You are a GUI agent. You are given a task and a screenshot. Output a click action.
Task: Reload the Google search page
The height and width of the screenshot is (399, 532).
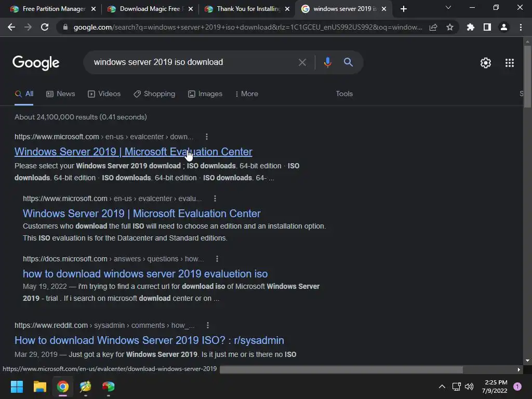click(45, 27)
